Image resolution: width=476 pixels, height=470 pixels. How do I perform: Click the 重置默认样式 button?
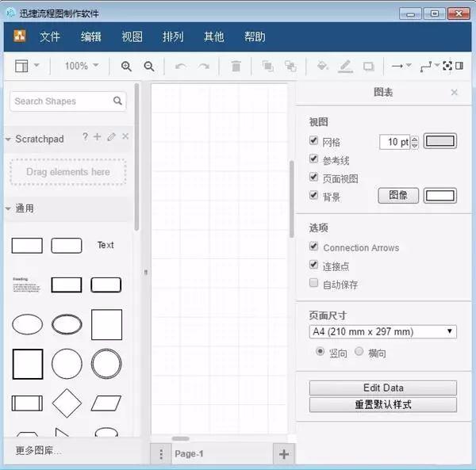coord(383,404)
